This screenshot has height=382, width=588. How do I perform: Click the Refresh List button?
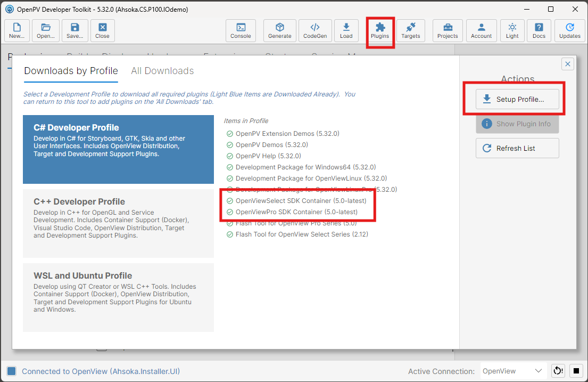tap(518, 148)
